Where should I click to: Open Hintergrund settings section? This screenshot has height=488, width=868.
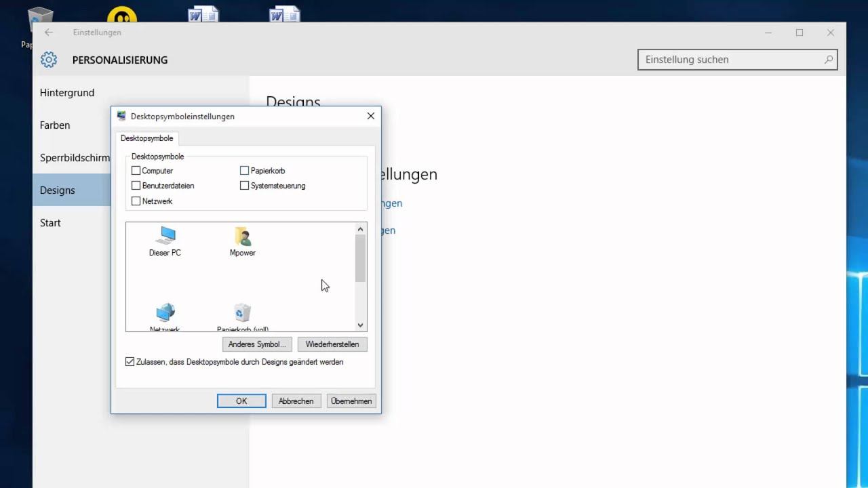click(x=141, y=93)
